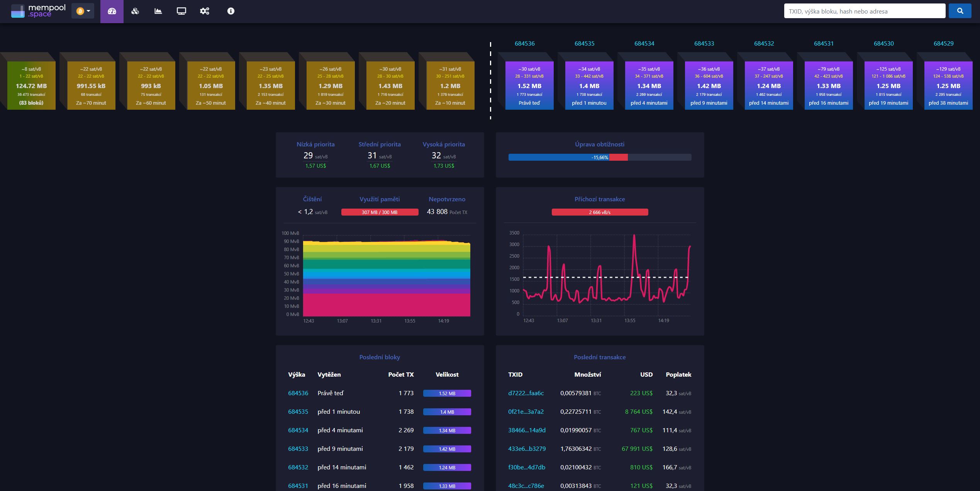The image size is (980, 491).
Task: Open transaction 48c3c...c786e
Action: (526, 486)
